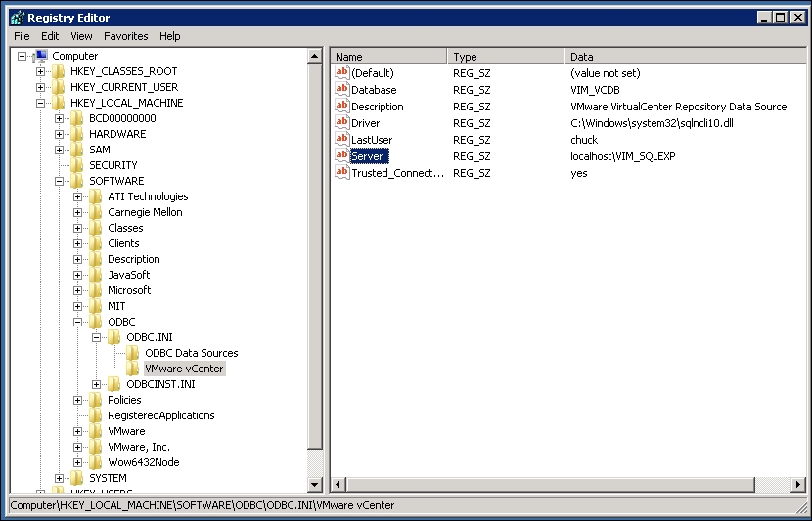
Task: Click the values pane scroll-left arrow
Action: 338,484
